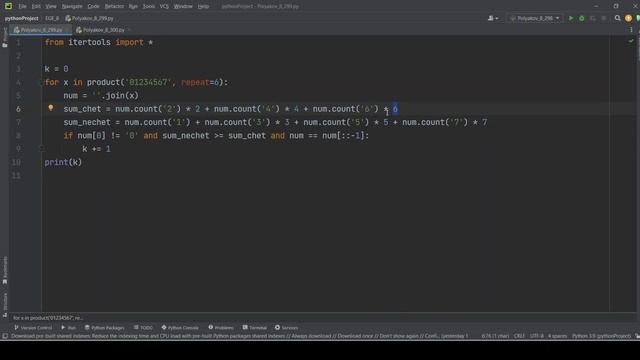Select Polyakov_8_299.py in the navigation breadcrumb
This screenshot has height=360, width=640.
[89, 18]
